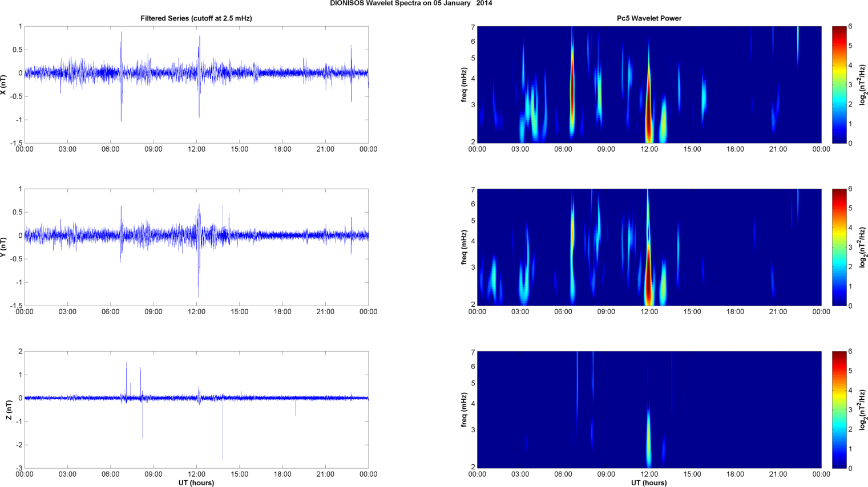Click the sharp spike near 06:45 in X series
This screenshot has height=487, width=868.
pyautogui.click(x=121, y=76)
